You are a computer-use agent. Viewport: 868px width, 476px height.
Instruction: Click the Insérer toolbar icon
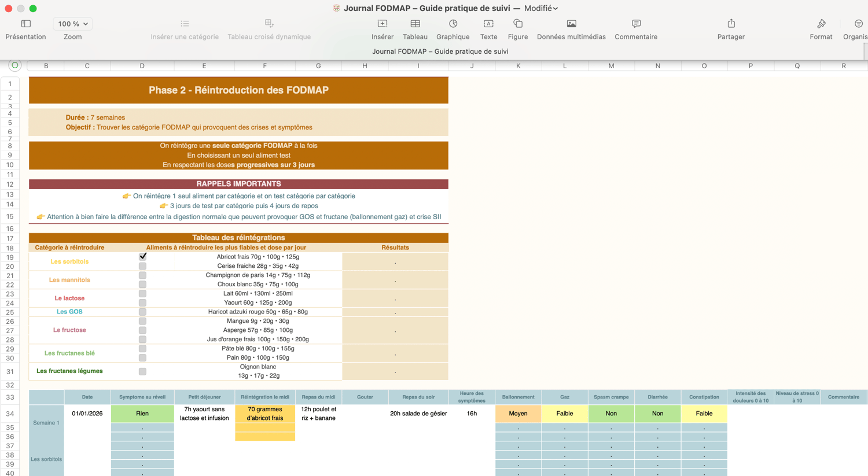point(382,24)
